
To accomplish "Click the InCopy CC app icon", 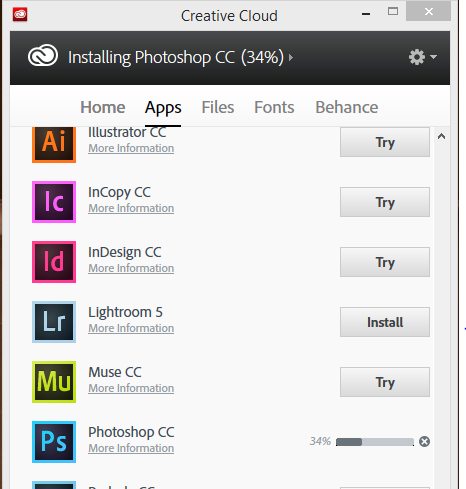I will pos(54,202).
